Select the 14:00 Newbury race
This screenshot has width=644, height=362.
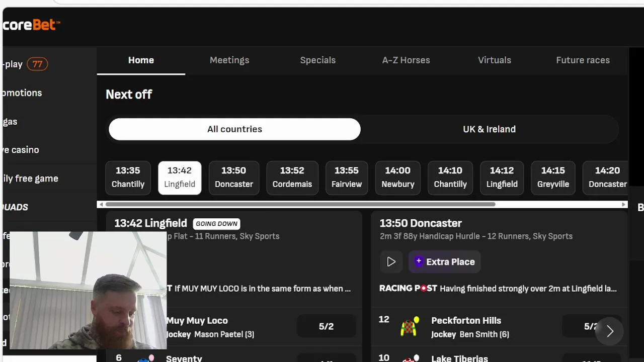(398, 177)
